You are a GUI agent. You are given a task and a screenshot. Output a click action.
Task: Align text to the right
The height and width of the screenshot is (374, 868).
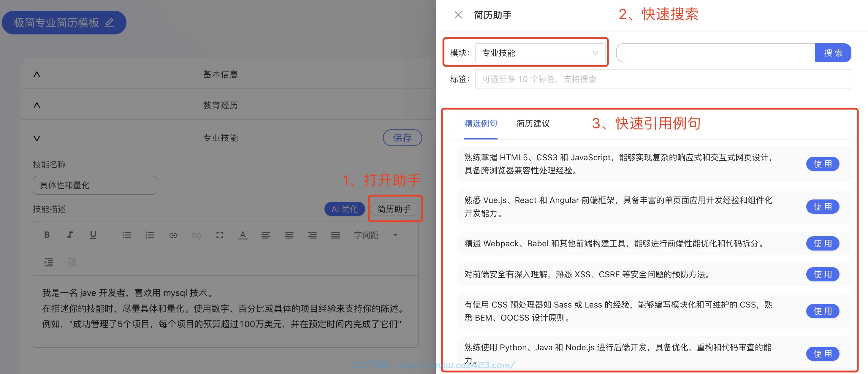pyautogui.click(x=312, y=235)
